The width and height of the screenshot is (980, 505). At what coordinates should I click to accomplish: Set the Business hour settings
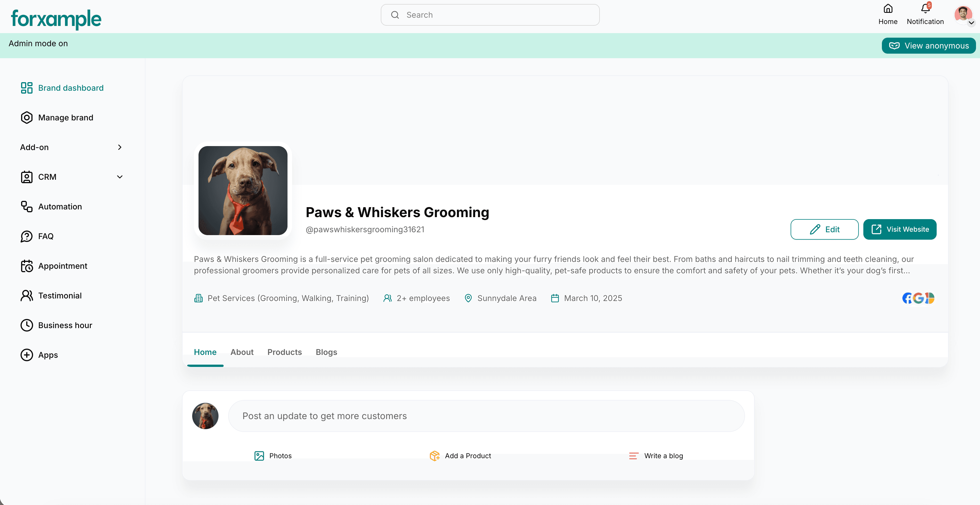point(65,325)
